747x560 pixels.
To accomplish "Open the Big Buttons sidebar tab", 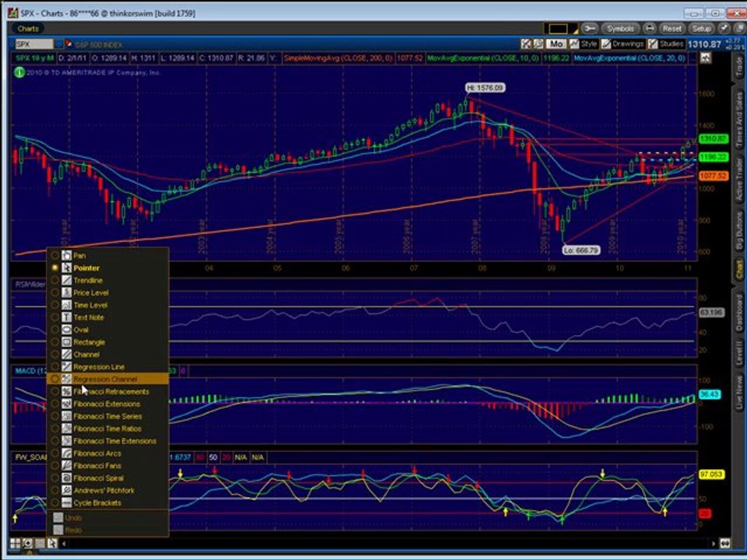I will (739, 231).
